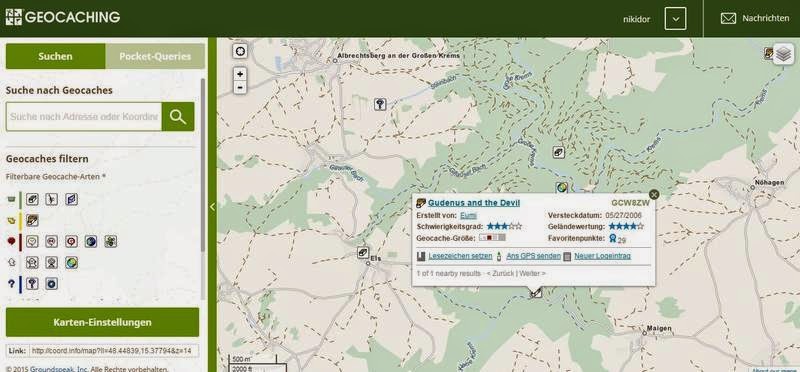Expand the nikidor account dropdown
Image resolution: width=800 pixels, height=372 pixels.
click(x=676, y=19)
